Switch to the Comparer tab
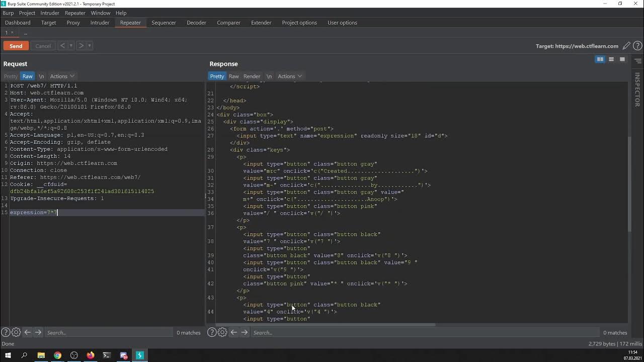This screenshot has height=362, width=644. 228,23
